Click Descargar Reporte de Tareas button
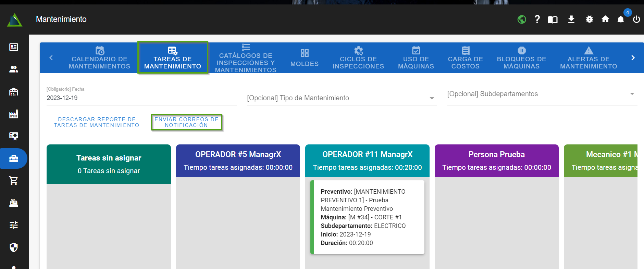Screen dimensions: 644x269 point(97,122)
